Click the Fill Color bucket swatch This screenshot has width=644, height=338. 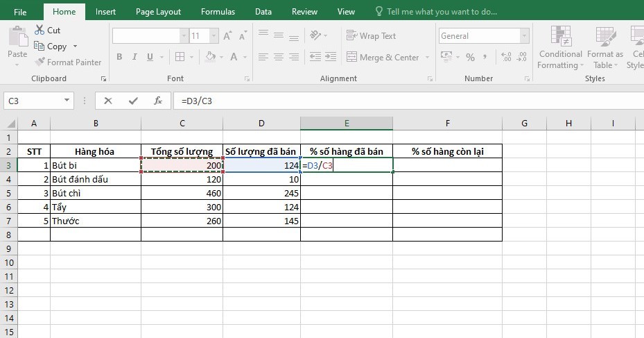pos(209,58)
